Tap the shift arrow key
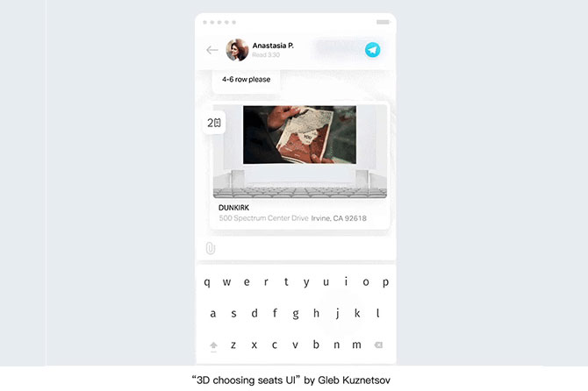 coord(213,345)
